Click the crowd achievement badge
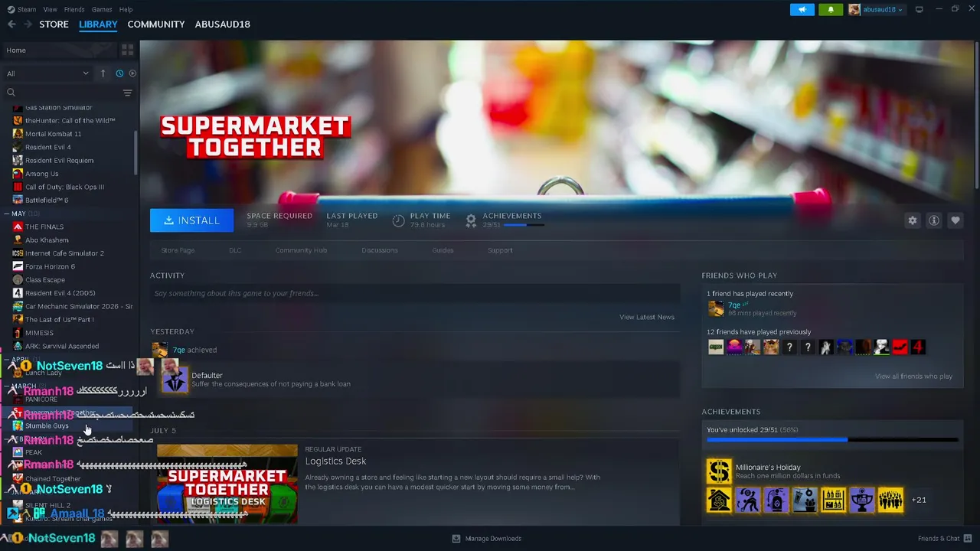The width and height of the screenshot is (980, 551). (x=890, y=500)
